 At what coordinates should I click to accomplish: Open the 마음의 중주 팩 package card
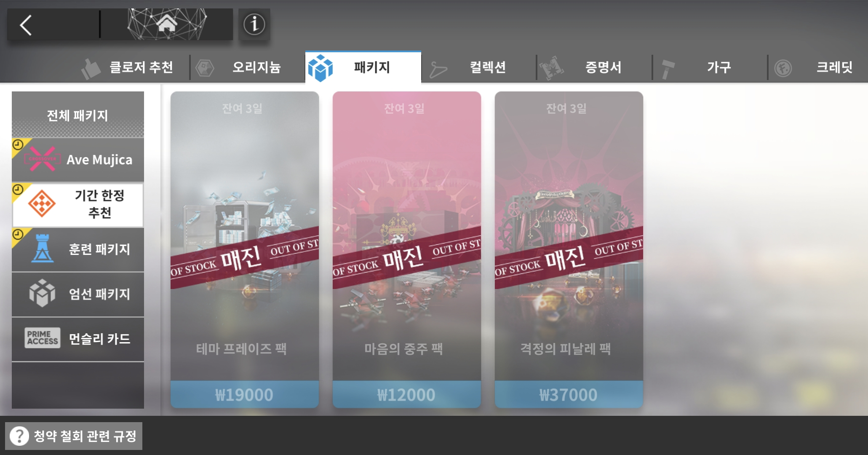tap(407, 249)
